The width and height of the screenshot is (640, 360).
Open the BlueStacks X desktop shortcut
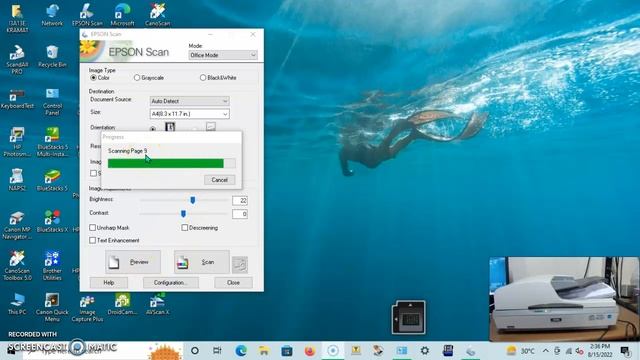[x=52, y=221]
